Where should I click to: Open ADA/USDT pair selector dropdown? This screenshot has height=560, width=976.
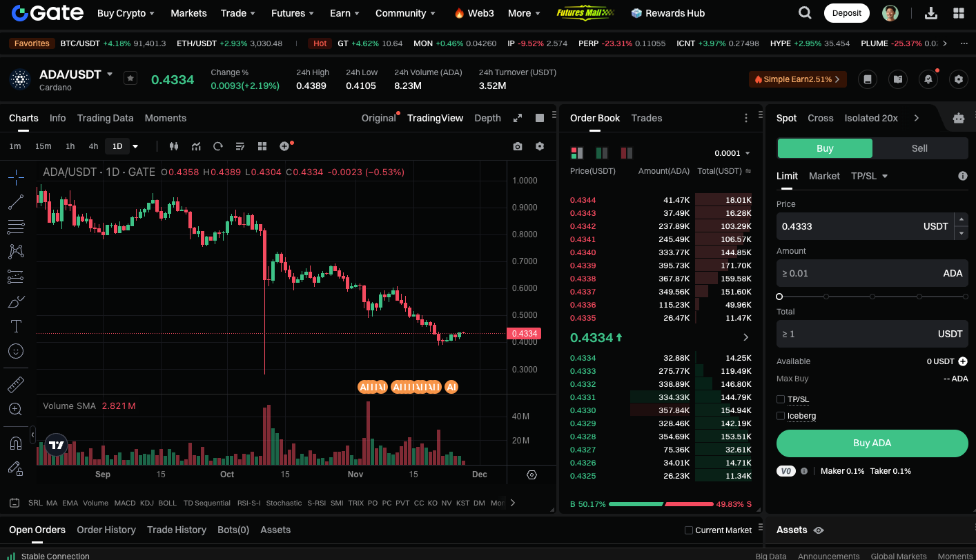pyautogui.click(x=110, y=74)
